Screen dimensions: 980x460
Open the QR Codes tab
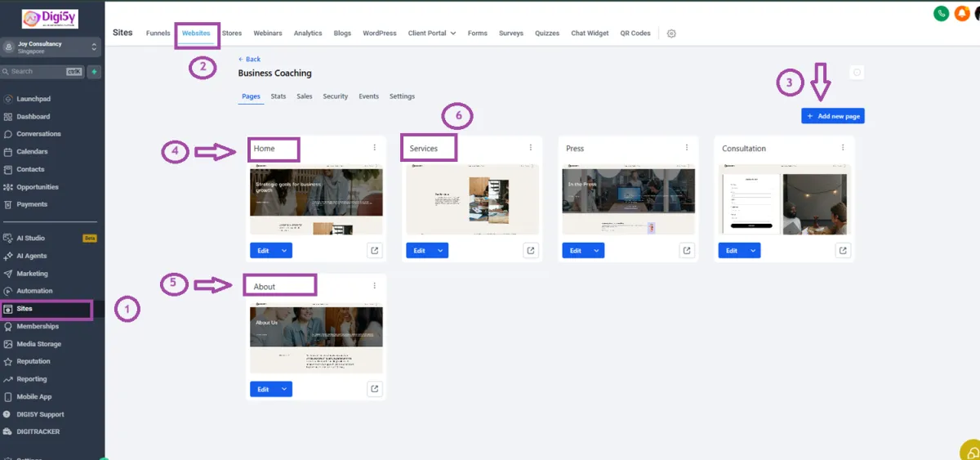(635, 33)
